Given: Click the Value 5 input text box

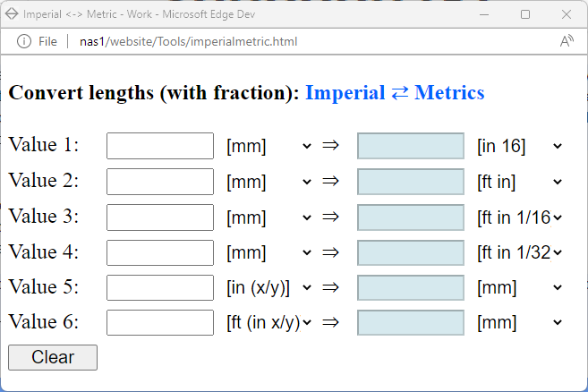Looking at the screenshot, I should (160, 287).
